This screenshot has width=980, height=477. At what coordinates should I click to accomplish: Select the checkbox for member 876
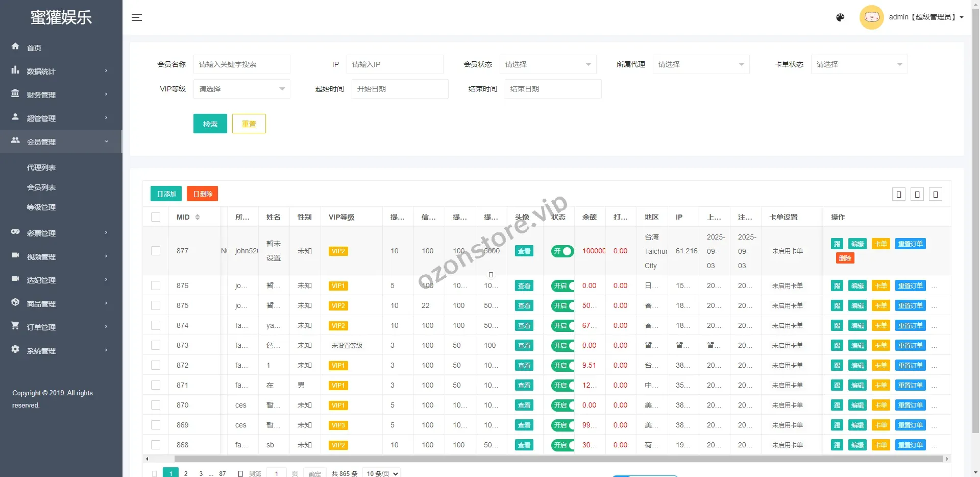pyautogui.click(x=156, y=285)
